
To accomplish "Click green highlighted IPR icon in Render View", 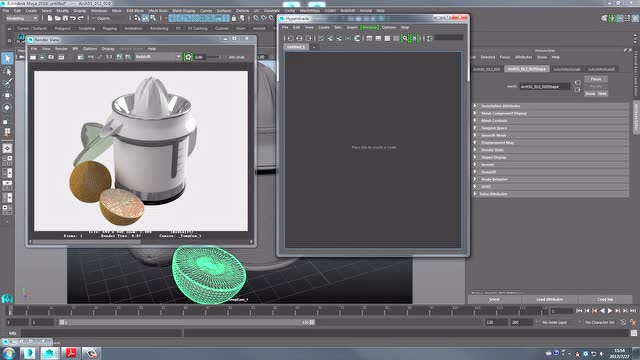I will click(188, 57).
